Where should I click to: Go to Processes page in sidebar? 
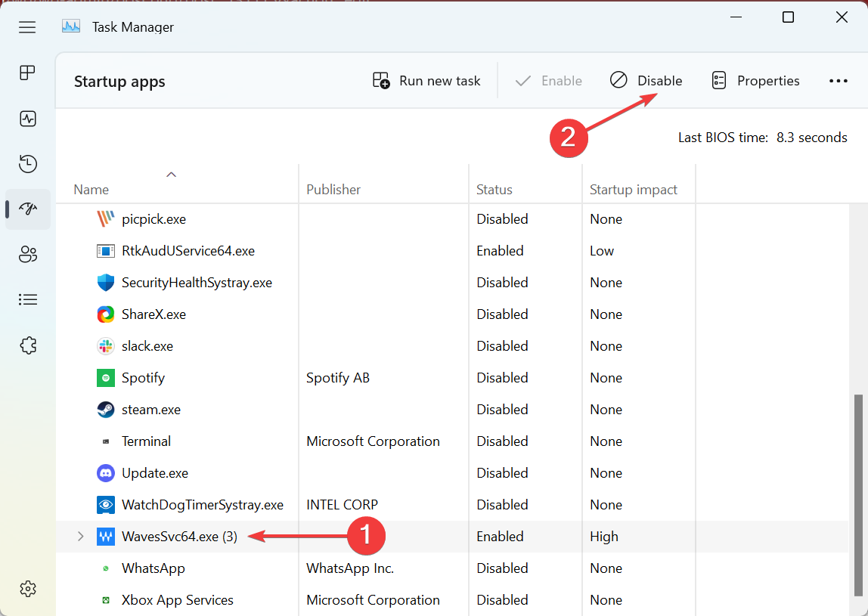[x=27, y=73]
